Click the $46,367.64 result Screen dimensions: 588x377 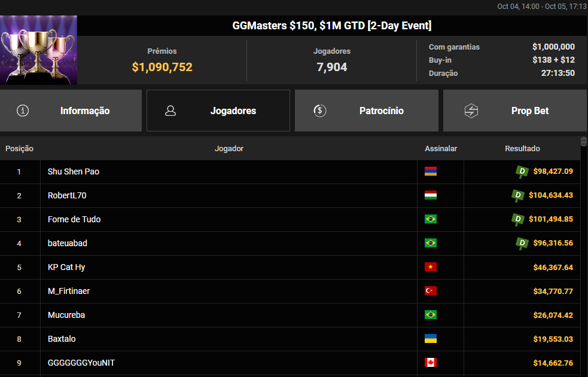point(553,267)
